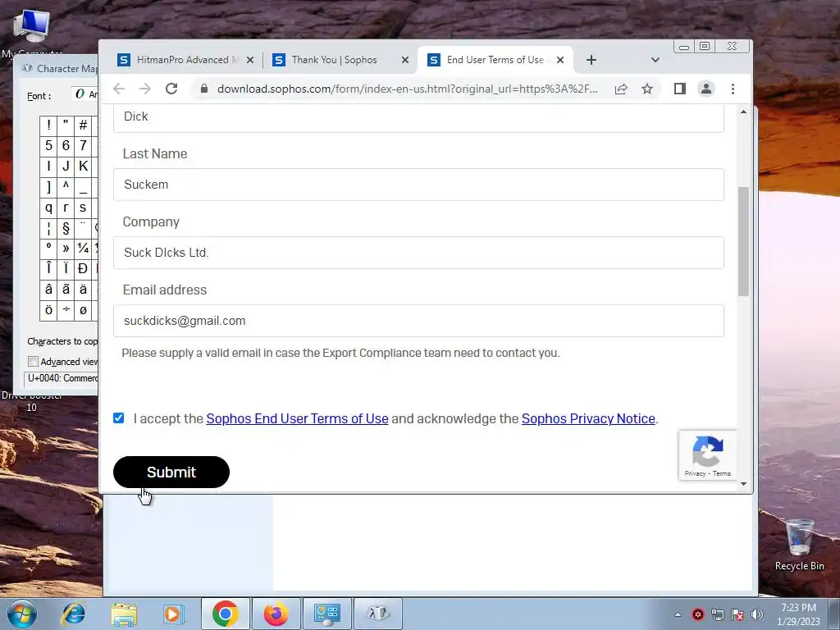Click the volume speaker tray icon

757,614
